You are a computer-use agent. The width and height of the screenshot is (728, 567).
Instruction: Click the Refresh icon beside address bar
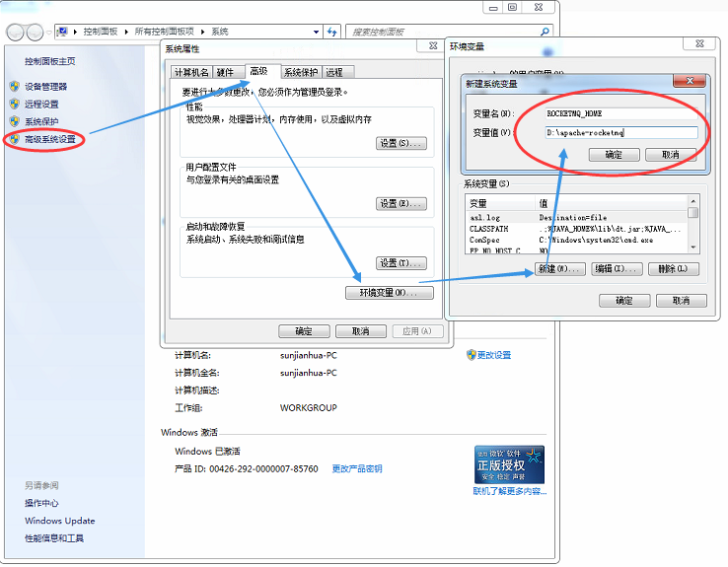pos(331,32)
